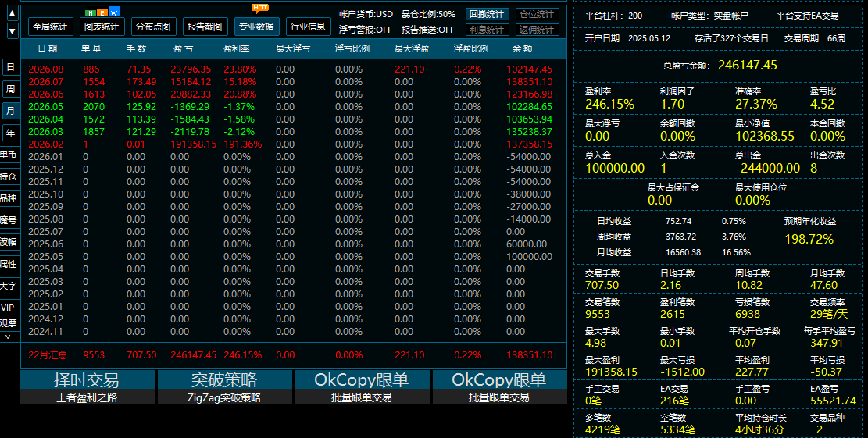Open the 大字 sidebar item
The image size is (868, 438).
(x=9, y=286)
